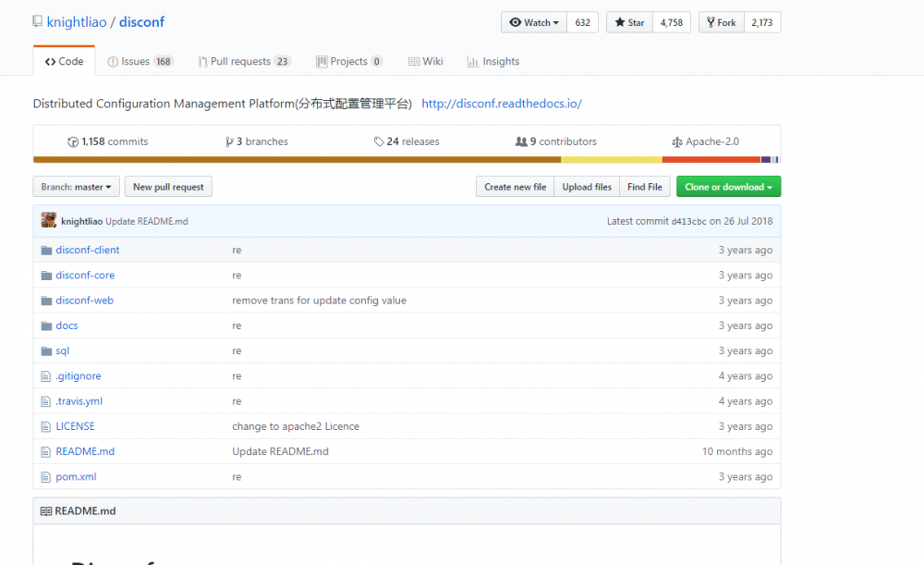Open the 'Update README.md' commit message in header
Viewport: 924px width, 565px height.
147,221
